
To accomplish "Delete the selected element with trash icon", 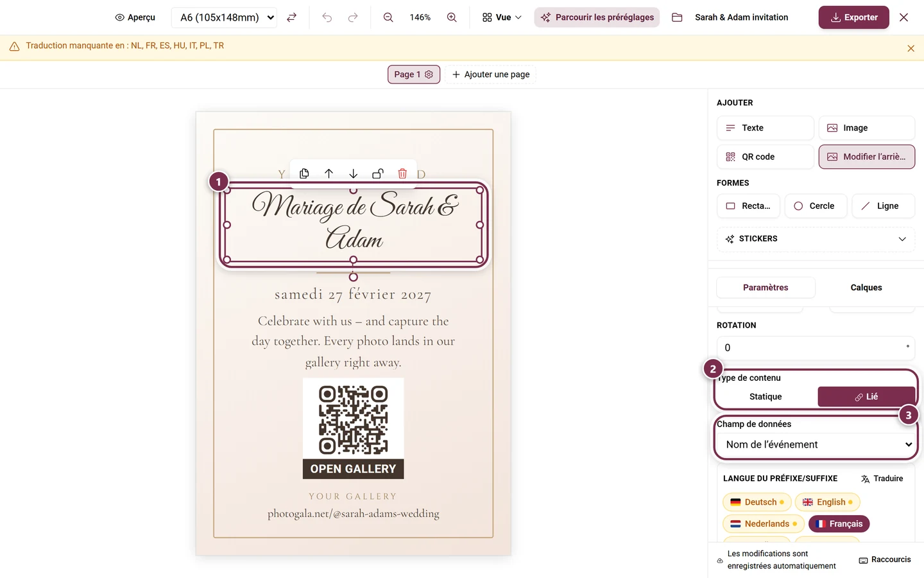I will (x=402, y=173).
